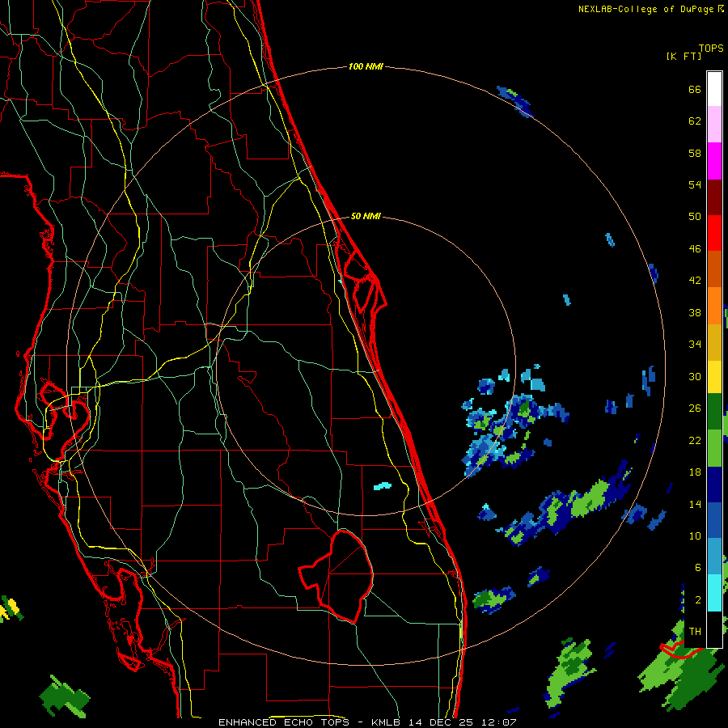Image resolution: width=728 pixels, height=728 pixels.
Task: Click the 'TOPS' legend title
Action: (x=711, y=49)
